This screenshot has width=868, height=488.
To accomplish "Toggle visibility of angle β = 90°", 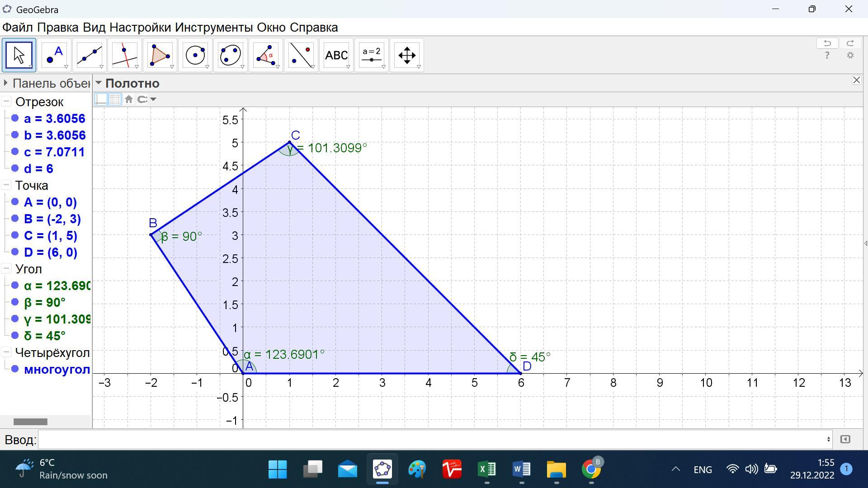I will (15, 302).
